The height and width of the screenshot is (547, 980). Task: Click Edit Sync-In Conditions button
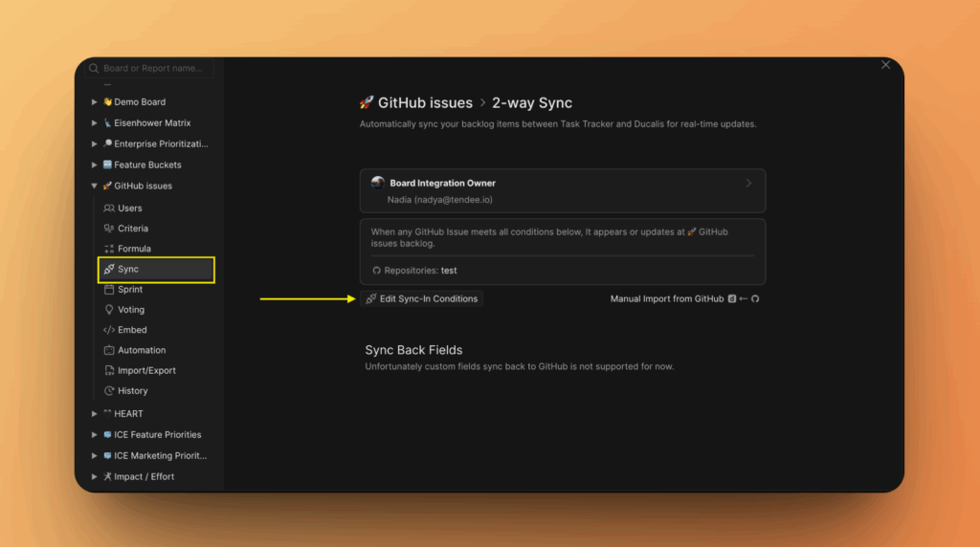point(421,298)
